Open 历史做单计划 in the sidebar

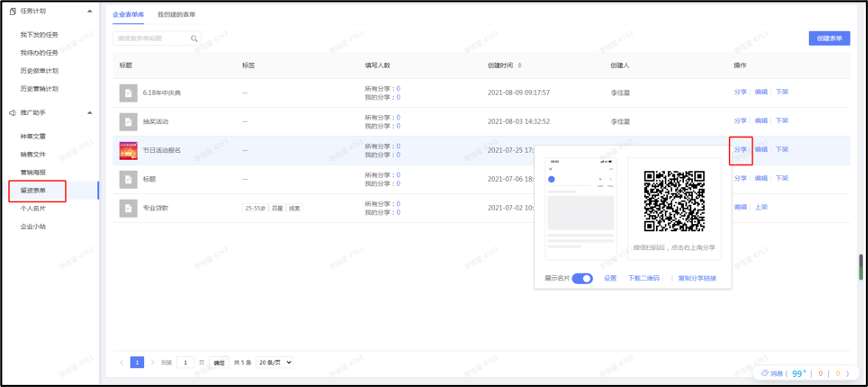[x=39, y=71]
